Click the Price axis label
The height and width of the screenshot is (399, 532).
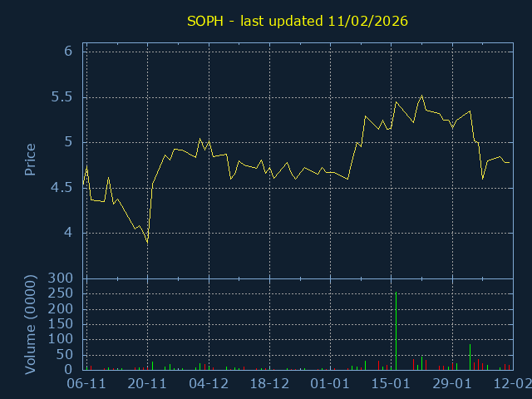point(31,160)
